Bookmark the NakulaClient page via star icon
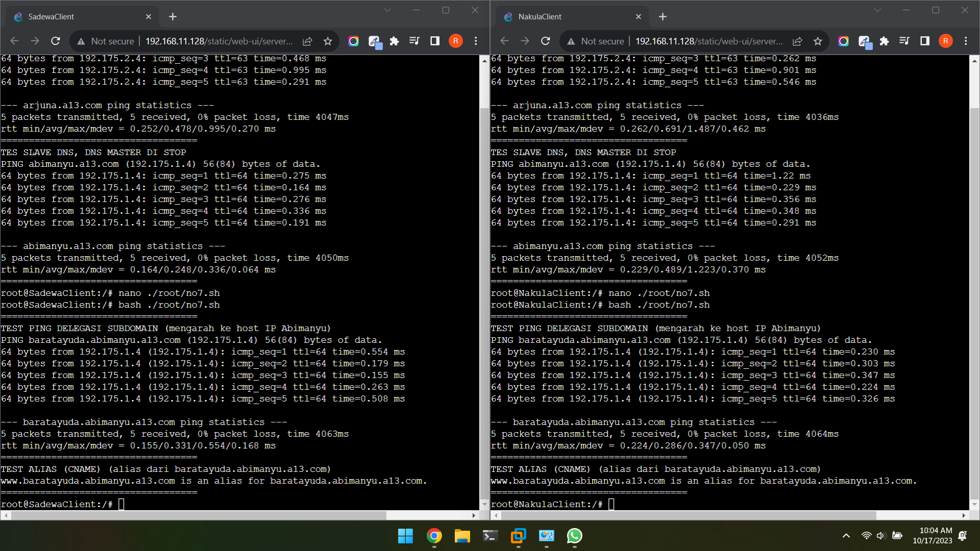The image size is (980, 551). pos(818,41)
